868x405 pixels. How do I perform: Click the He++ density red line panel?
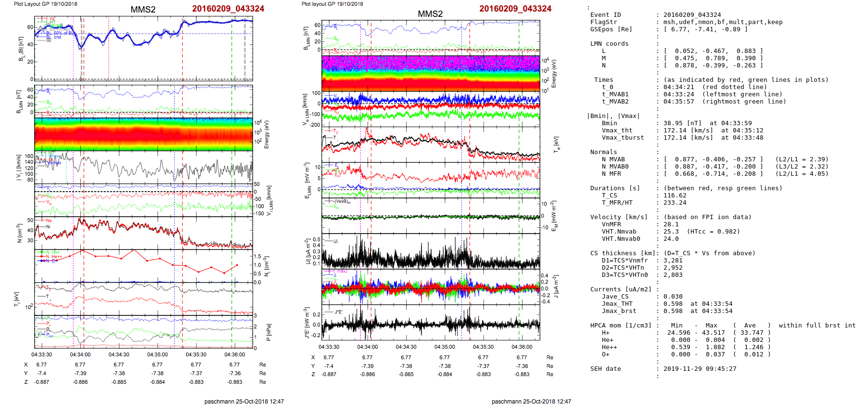(143, 265)
